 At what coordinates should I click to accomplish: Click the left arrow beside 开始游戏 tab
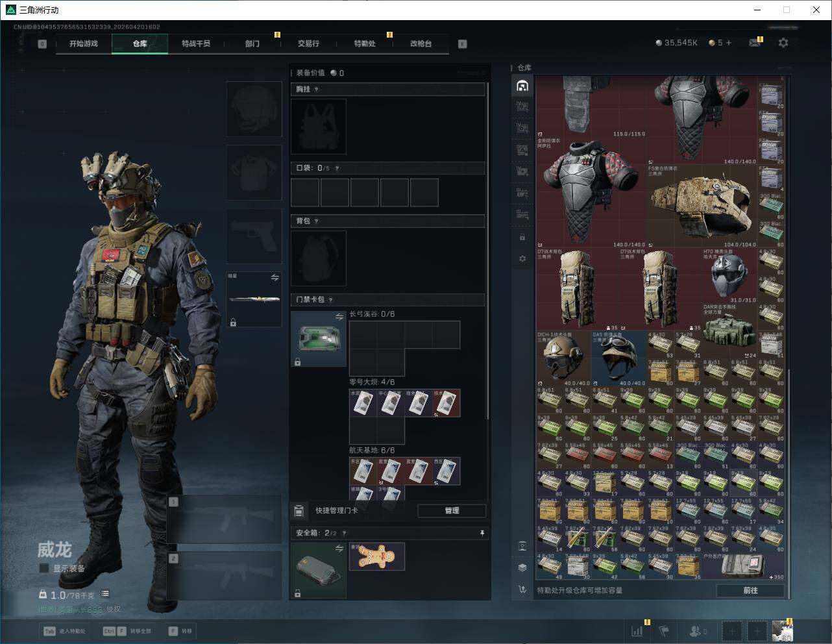(x=42, y=44)
